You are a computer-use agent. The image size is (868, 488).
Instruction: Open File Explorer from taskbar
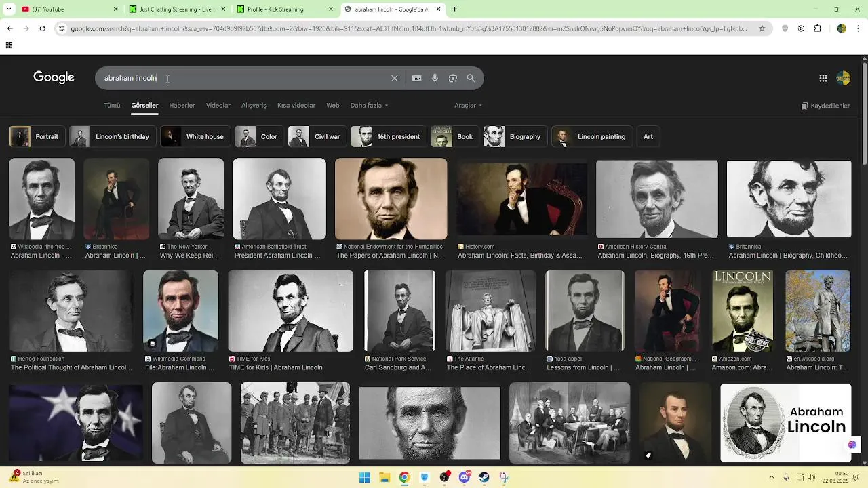point(384,477)
